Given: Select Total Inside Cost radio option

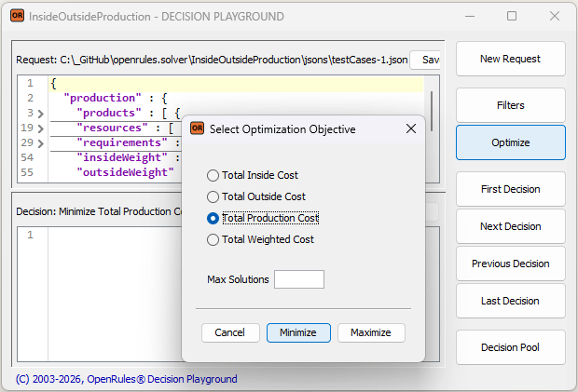Looking at the screenshot, I should point(213,175).
